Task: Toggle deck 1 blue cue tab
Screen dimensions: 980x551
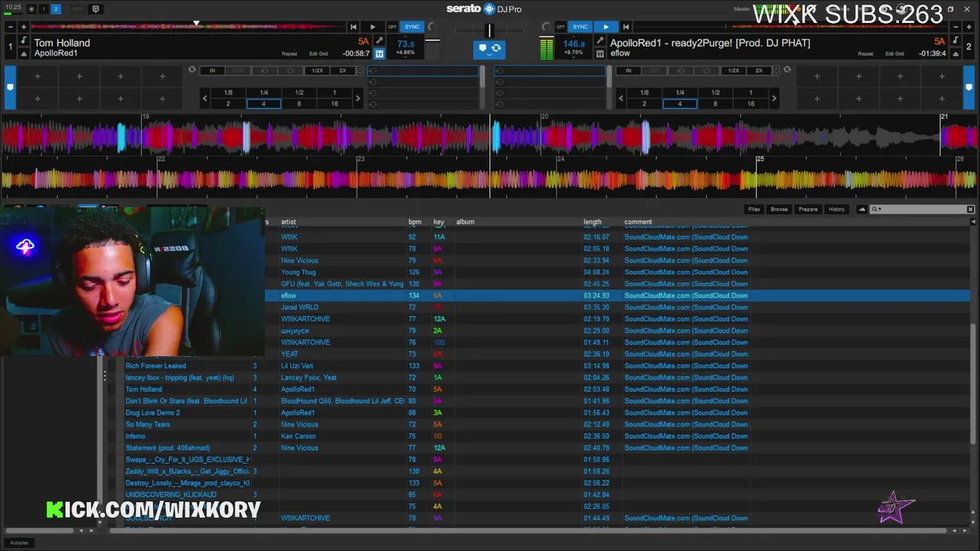Action: [10, 87]
